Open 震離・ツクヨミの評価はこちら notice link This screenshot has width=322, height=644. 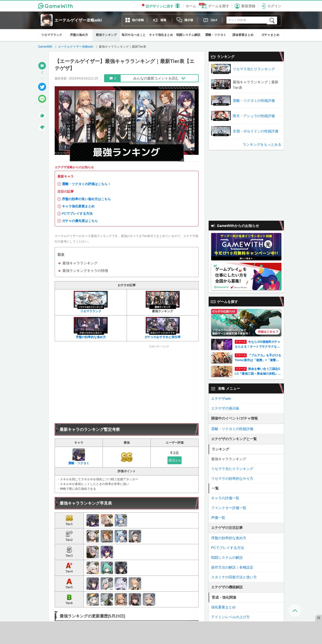pyautogui.click(x=86, y=184)
